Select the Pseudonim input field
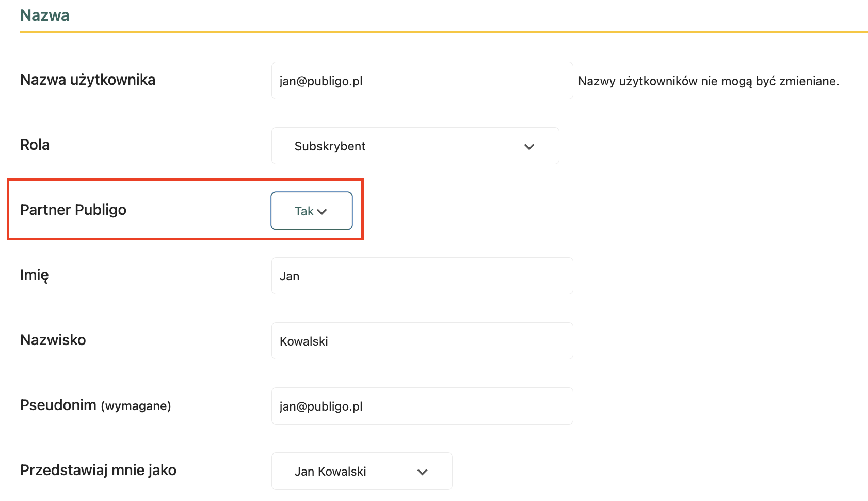Viewport: 868px width, 501px height. (x=422, y=406)
